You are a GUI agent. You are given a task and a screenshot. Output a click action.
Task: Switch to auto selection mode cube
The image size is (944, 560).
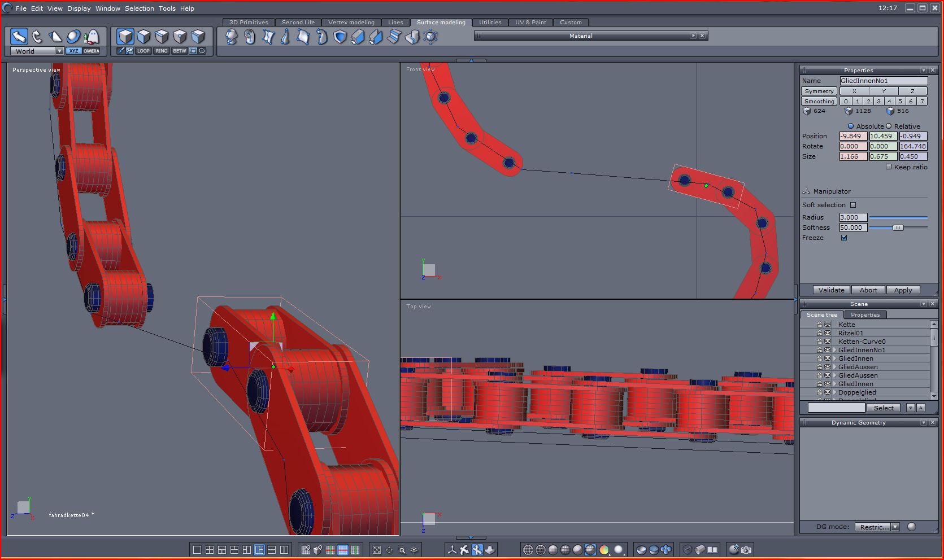pos(198,37)
